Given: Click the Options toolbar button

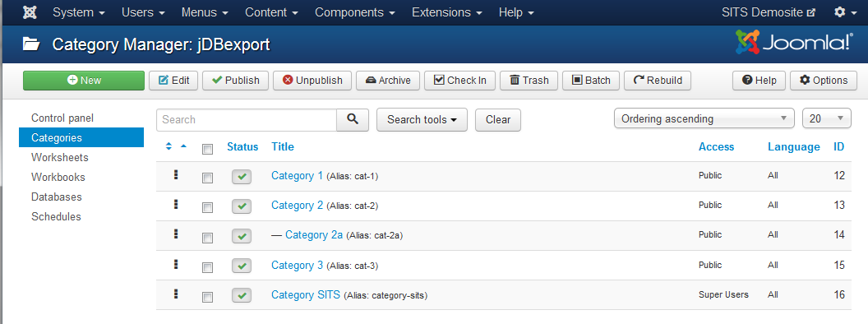Looking at the screenshot, I should [823, 81].
